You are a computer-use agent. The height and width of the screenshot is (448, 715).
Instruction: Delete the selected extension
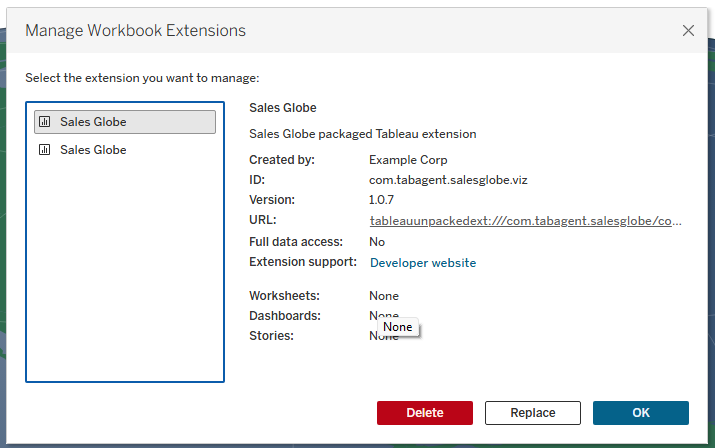(425, 413)
